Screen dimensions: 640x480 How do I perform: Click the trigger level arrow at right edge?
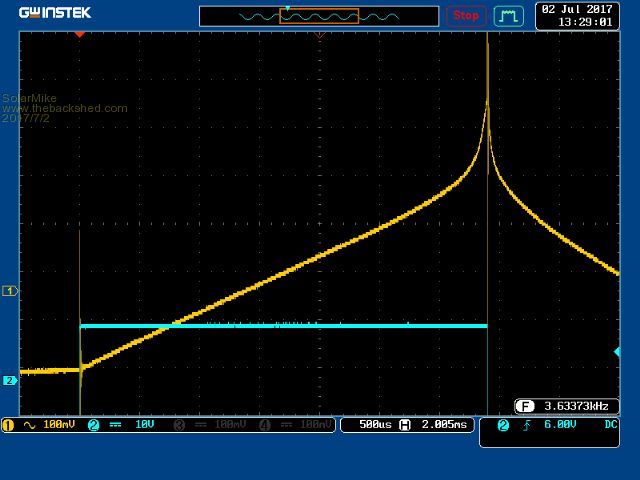(617, 352)
